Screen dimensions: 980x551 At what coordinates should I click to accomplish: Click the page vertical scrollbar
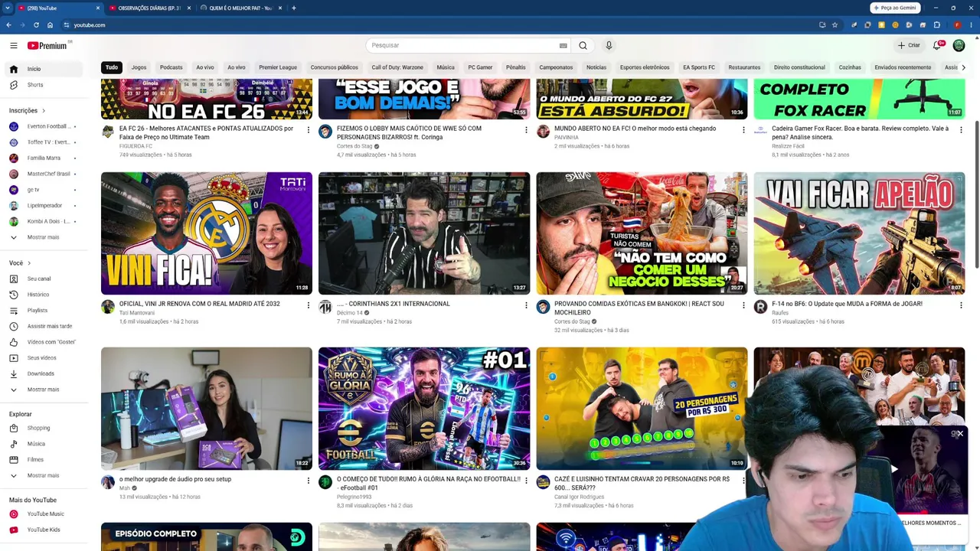coord(976,194)
